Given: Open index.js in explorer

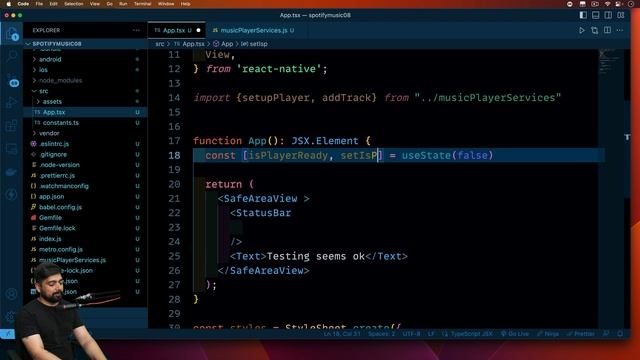Looking at the screenshot, I should point(85,239).
